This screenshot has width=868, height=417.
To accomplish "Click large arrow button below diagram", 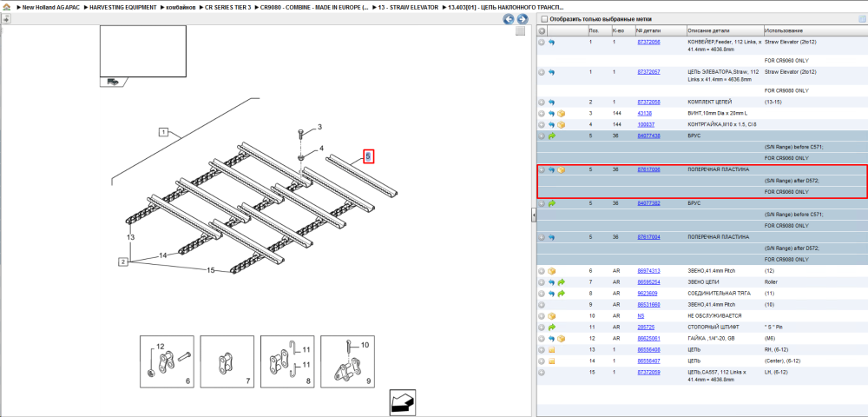I will [x=403, y=403].
